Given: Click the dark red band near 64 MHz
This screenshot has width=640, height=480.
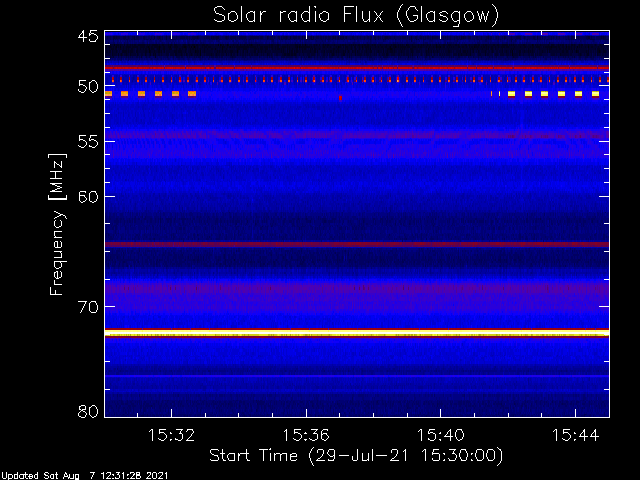Looking at the screenshot, I should click(357, 244).
